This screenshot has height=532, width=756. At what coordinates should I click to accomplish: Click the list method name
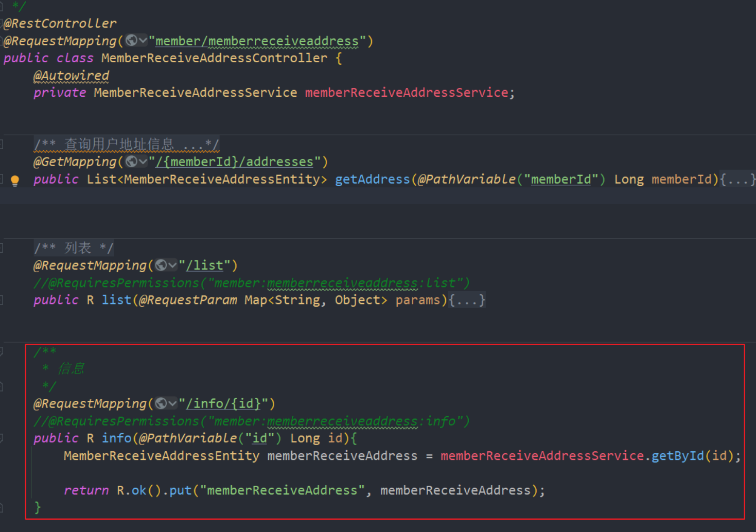116,300
